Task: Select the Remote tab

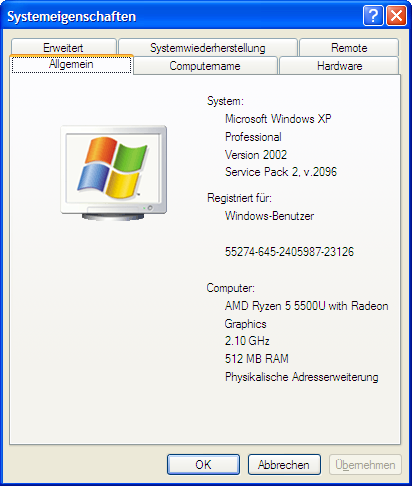Action: click(x=349, y=48)
